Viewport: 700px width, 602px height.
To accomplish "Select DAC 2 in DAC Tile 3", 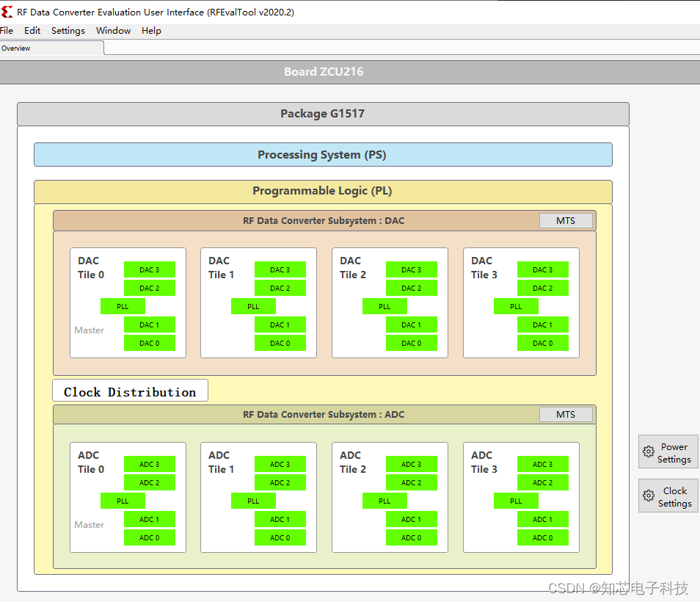I will (x=542, y=288).
